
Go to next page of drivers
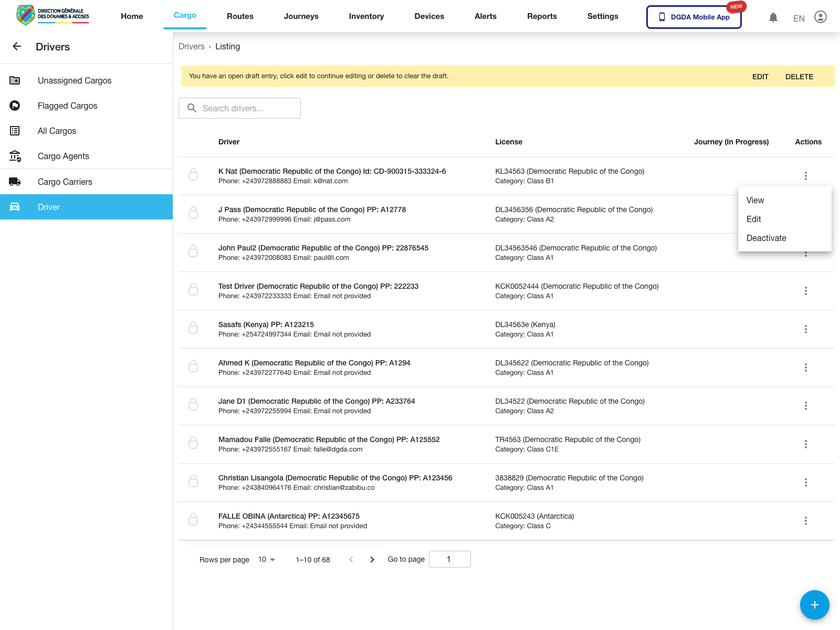(372, 560)
